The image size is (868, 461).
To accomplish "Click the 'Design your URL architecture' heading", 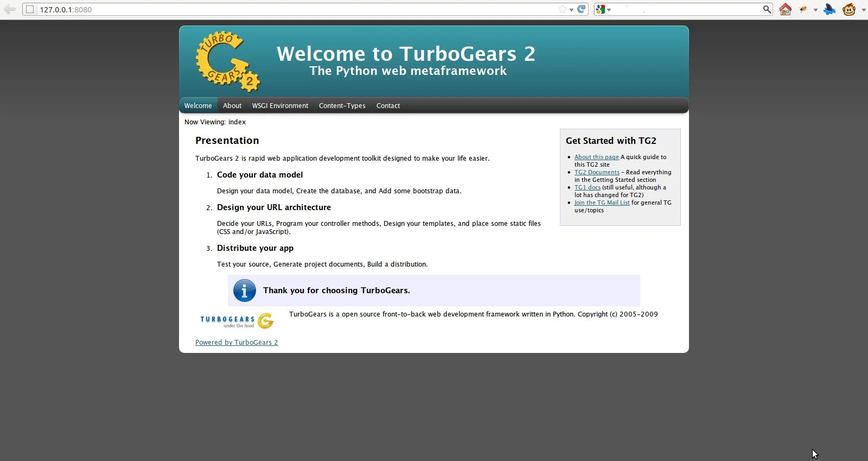I will pyautogui.click(x=274, y=207).
